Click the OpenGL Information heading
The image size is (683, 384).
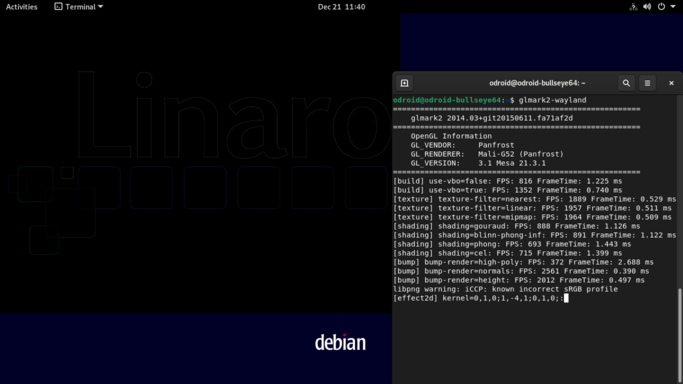coord(451,136)
